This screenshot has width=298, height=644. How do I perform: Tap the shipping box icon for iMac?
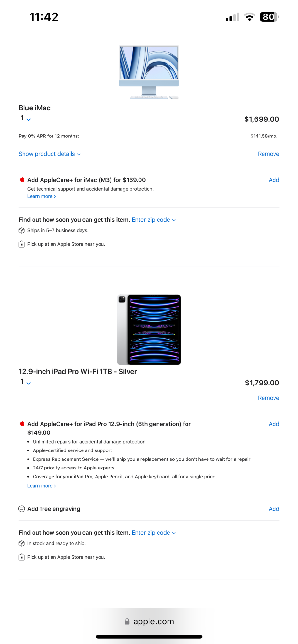(22, 231)
